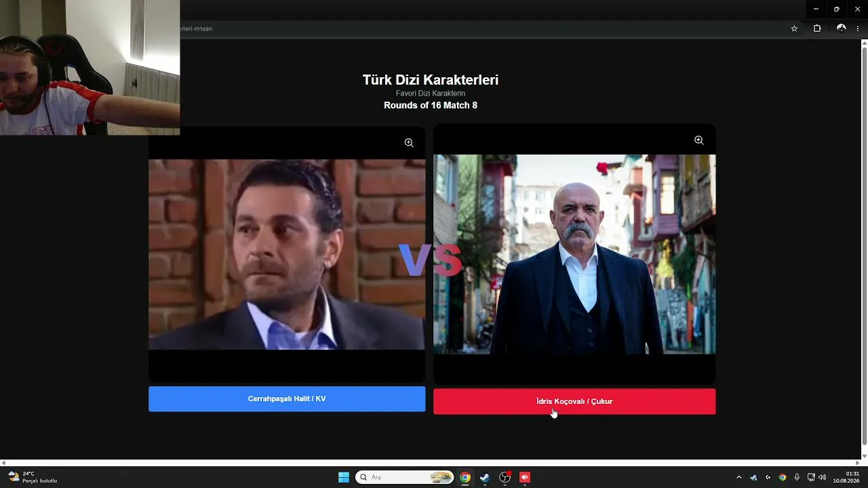Open the Windows Start menu
Viewport: 868px width, 488px height.
click(x=344, y=477)
